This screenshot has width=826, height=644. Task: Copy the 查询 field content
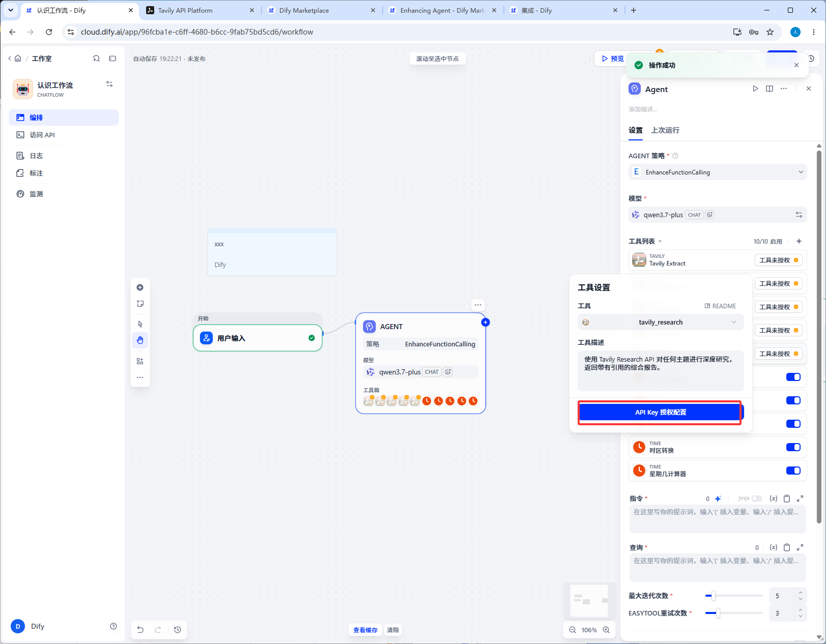(x=787, y=547)
